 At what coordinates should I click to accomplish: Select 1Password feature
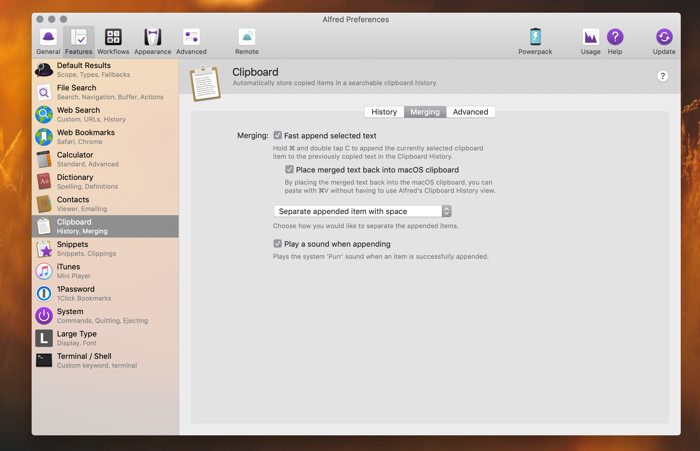pyautogui.click(x=105, y=293)
